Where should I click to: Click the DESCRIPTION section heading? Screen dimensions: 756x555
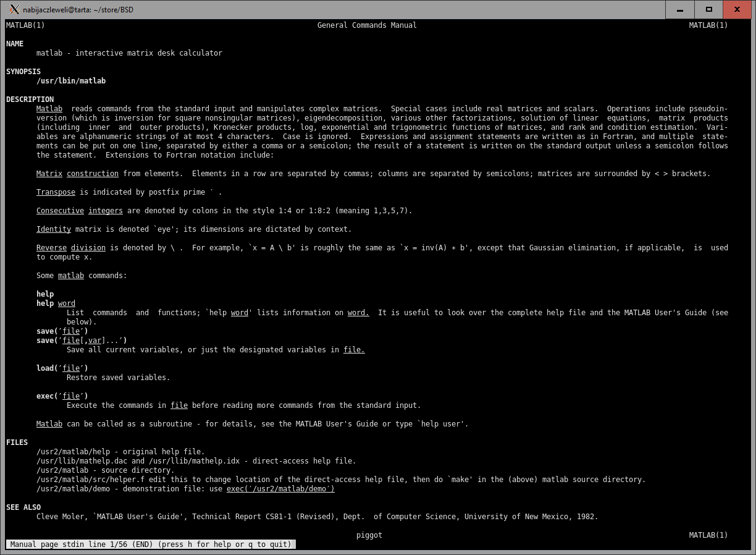click(30, 100)
